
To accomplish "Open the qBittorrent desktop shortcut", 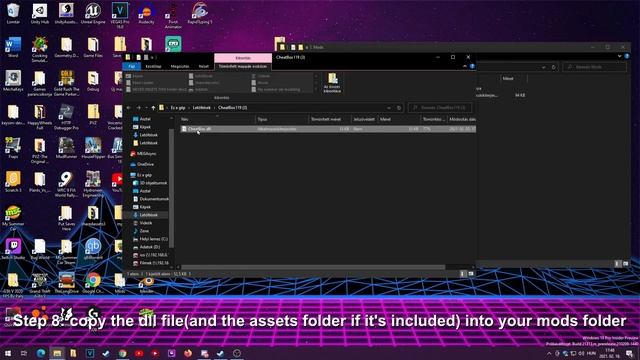I will coord(93,249).
